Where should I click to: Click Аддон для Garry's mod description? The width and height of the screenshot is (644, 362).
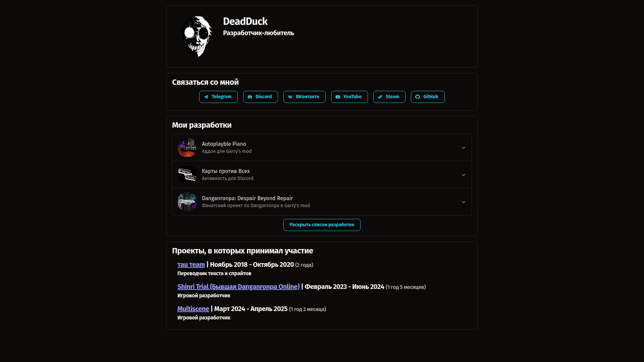[227, 151]
